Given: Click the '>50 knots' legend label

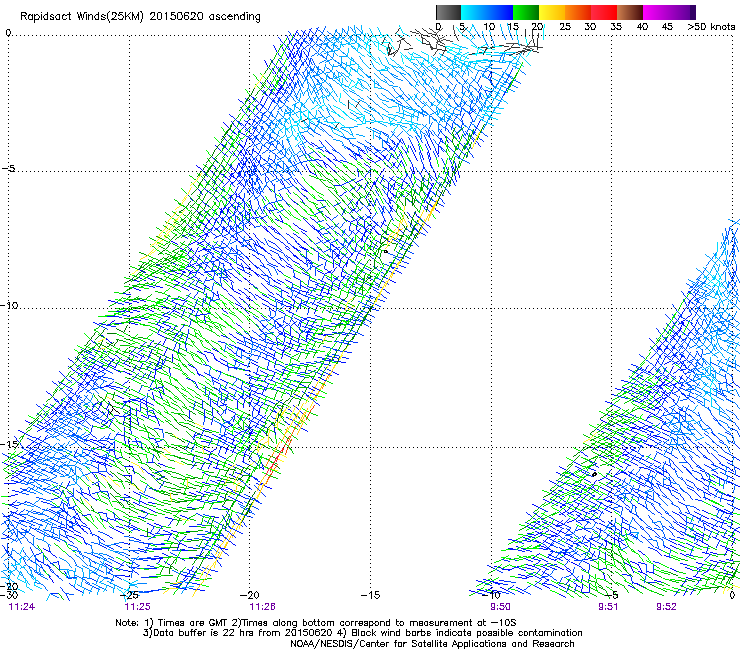Looking at the screenshot, I should tap(711, 26).
